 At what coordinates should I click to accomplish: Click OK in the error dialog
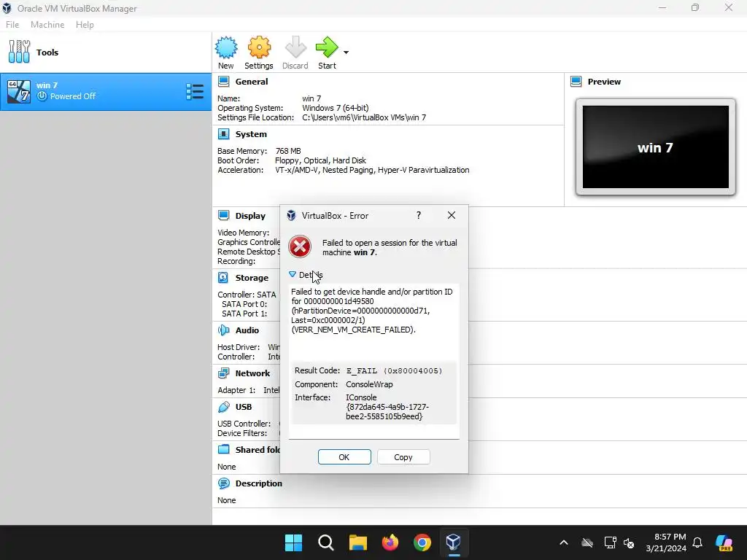click(x=344, y=457)
